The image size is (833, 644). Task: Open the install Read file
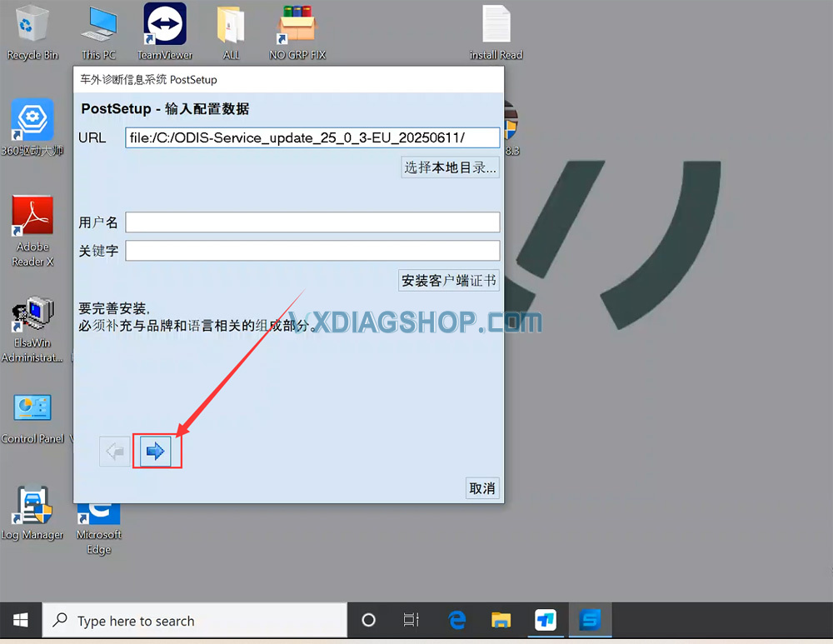tap(496, 25)
